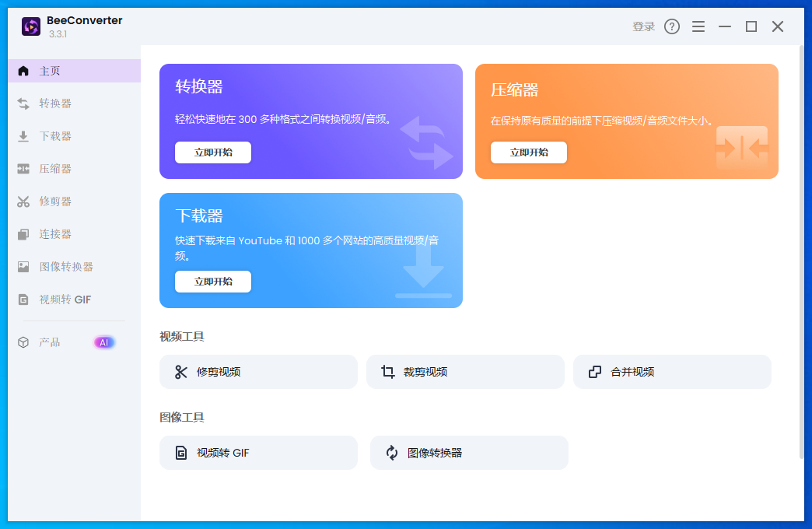This screenshot has height=529, width=812.
Task: Click the sidebar 连接器 merge icon
Action: [23, 234]
